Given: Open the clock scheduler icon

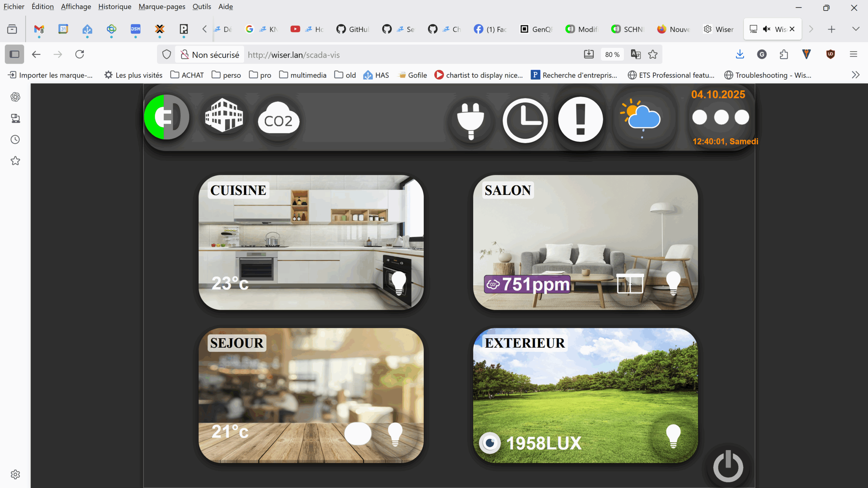Looking at the screenshot, I should coord(525,120).
